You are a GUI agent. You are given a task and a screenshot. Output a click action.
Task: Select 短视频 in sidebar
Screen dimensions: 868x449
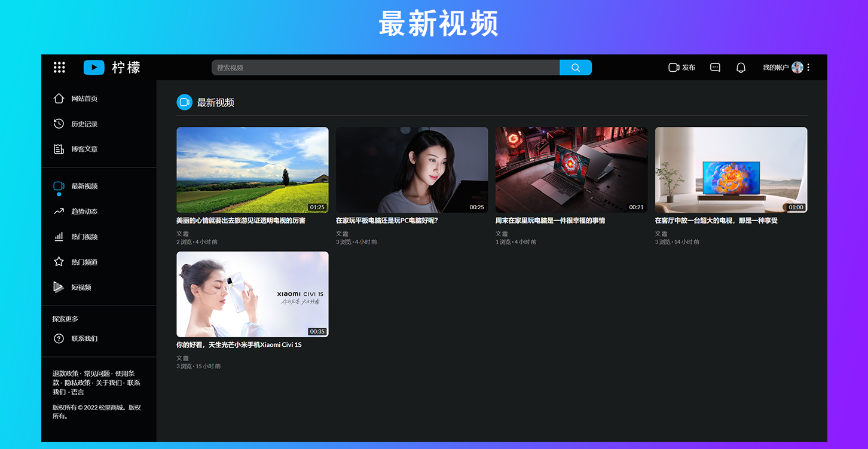[x=81, y=288]
